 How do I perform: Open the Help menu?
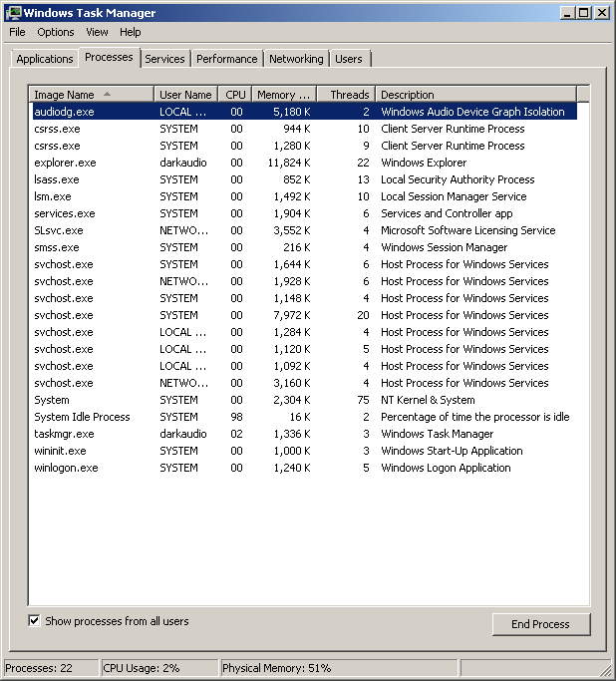coord(131,32)
